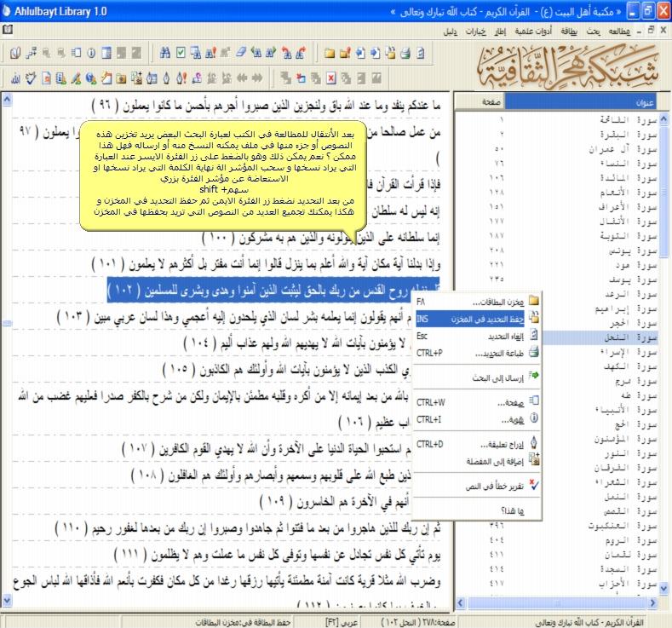
Task: Select سورة آل عمران row
Action: coord(556,149)
